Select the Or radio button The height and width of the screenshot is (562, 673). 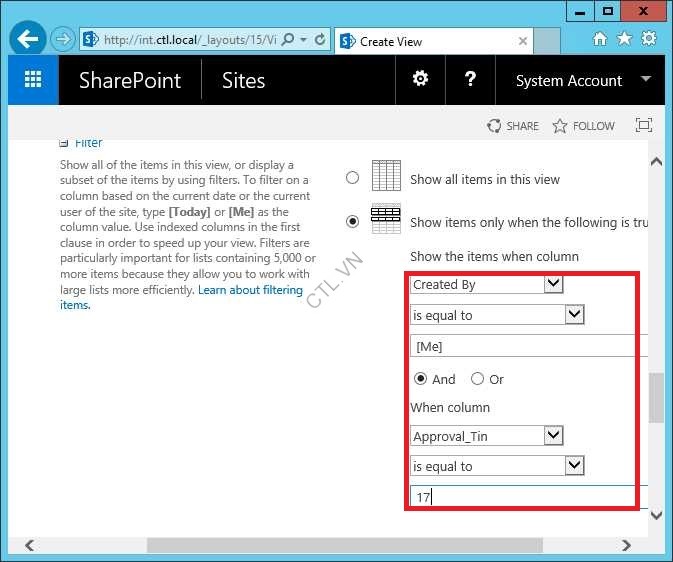point(477,379)
